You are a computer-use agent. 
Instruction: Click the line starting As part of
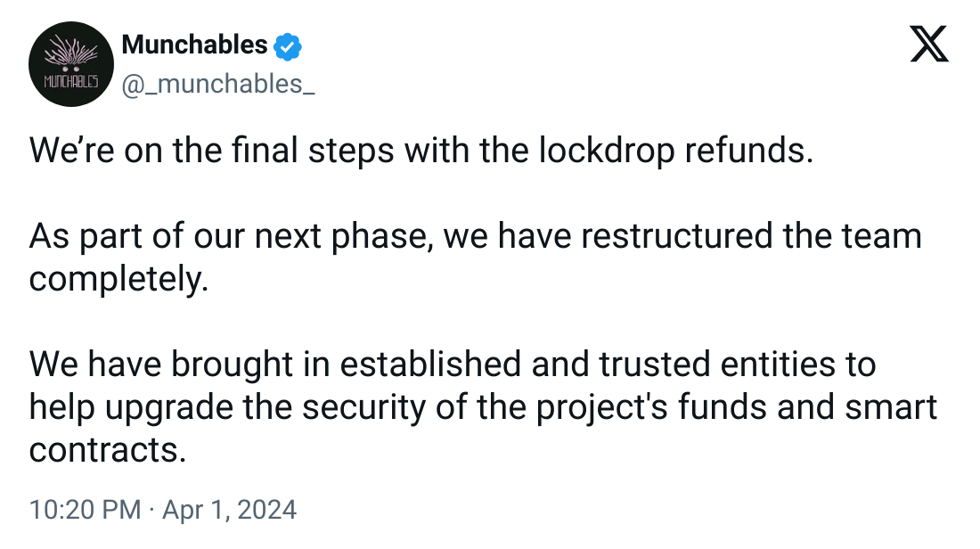point(475,237)
